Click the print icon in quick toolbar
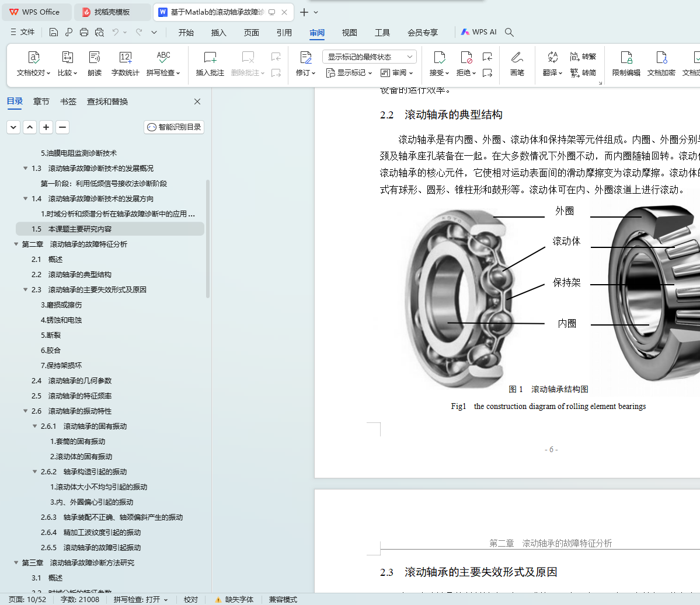This screenshot has height=605, width=700. (84, 32)
